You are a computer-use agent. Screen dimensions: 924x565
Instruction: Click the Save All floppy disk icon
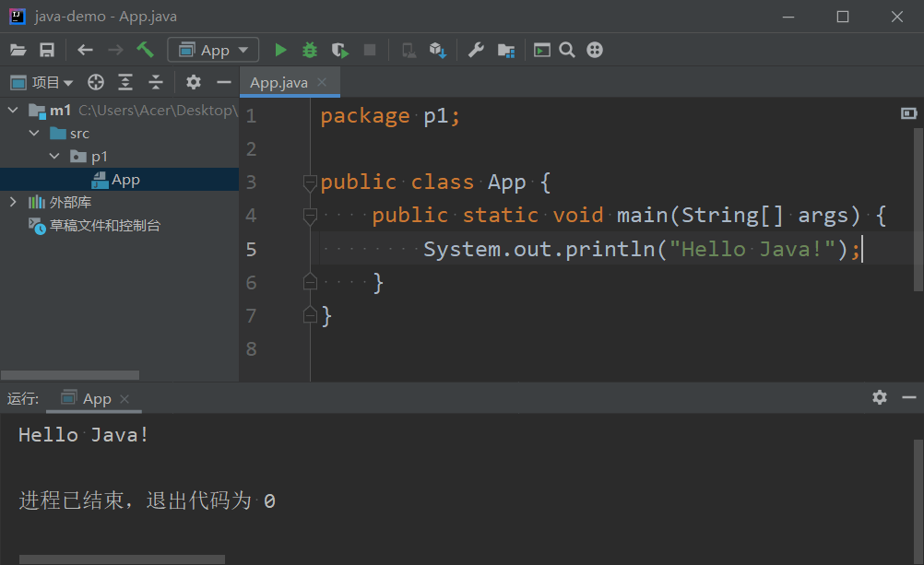coord(46,50)
